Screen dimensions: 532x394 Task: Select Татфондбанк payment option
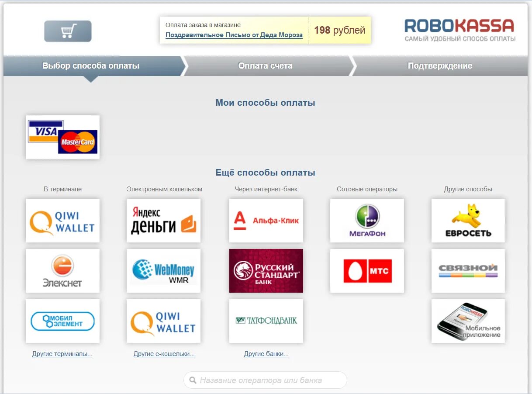click(266, 321)
